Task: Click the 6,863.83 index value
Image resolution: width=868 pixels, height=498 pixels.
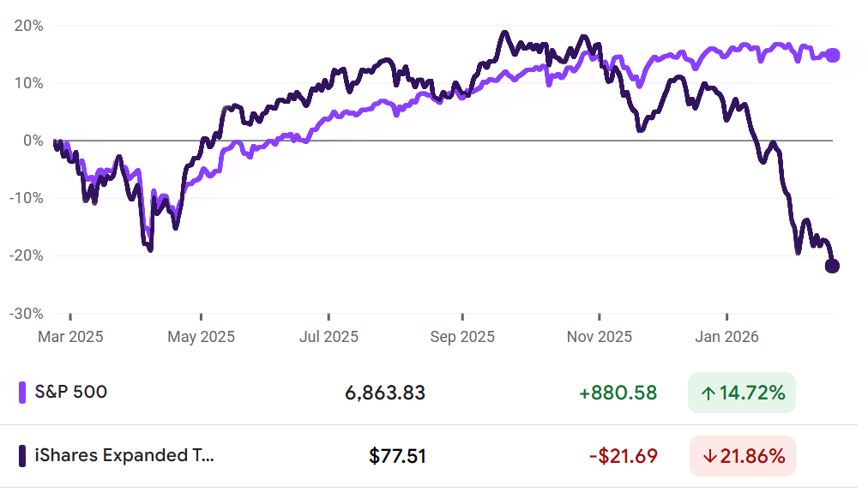Action: [x=385, y=393]
